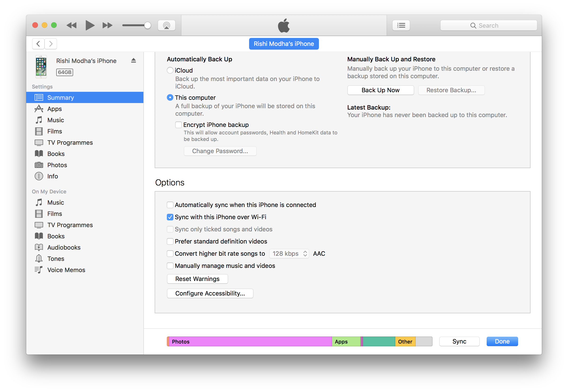Open Books under Settings
The image size is (568, 392).
click(x=85, y=154)
